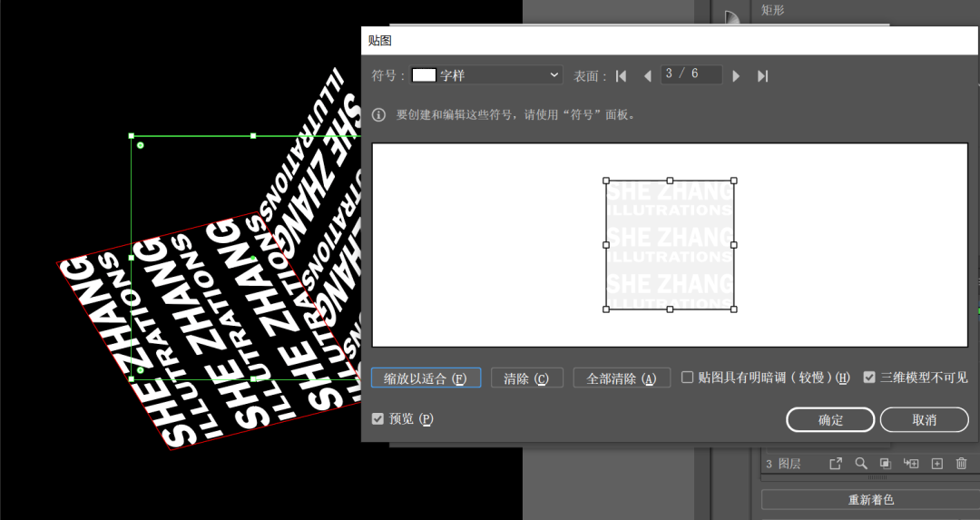The width and height of the screenshot is (980, 520).
Task: Create a new layer in Layers panel
Action: (x=937, y=464)
